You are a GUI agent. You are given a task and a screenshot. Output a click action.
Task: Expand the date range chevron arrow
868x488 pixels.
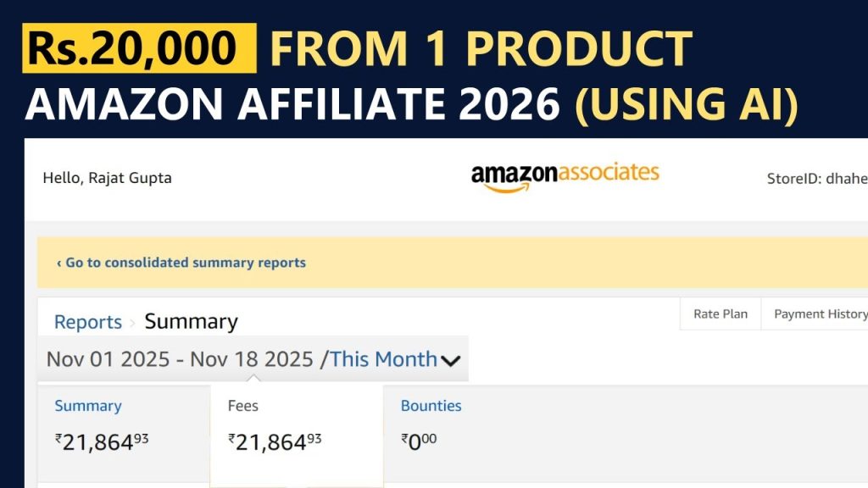(451, 360)
